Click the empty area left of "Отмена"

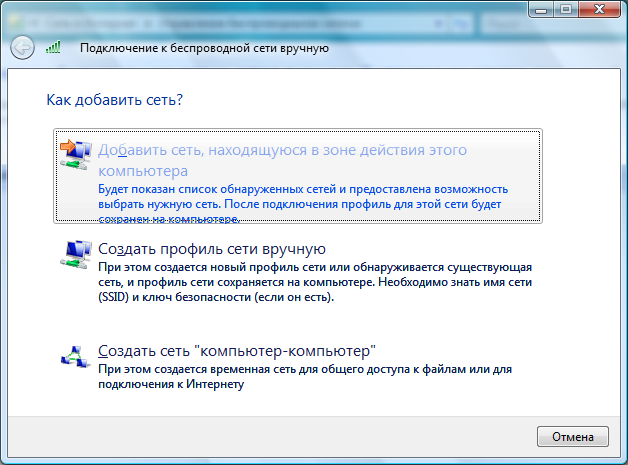pyautogui.click(x=300, y=436)
